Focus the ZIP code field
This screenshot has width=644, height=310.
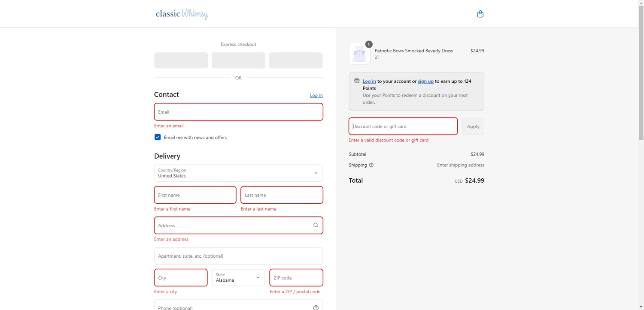[296, 277]
